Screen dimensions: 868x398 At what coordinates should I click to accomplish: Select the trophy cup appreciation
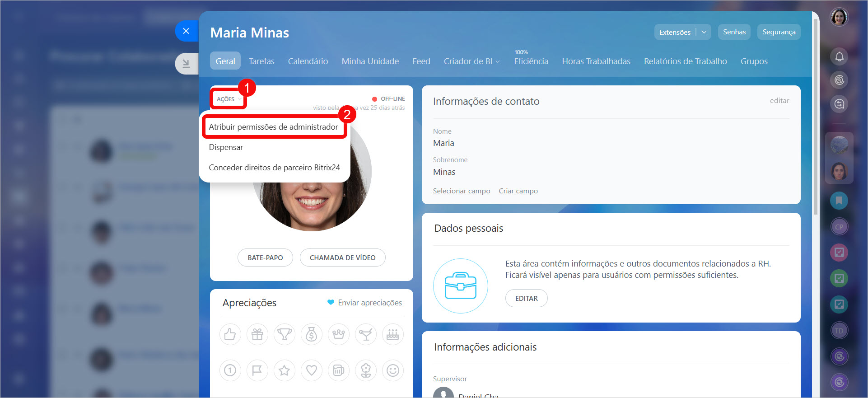pos(285,334)
